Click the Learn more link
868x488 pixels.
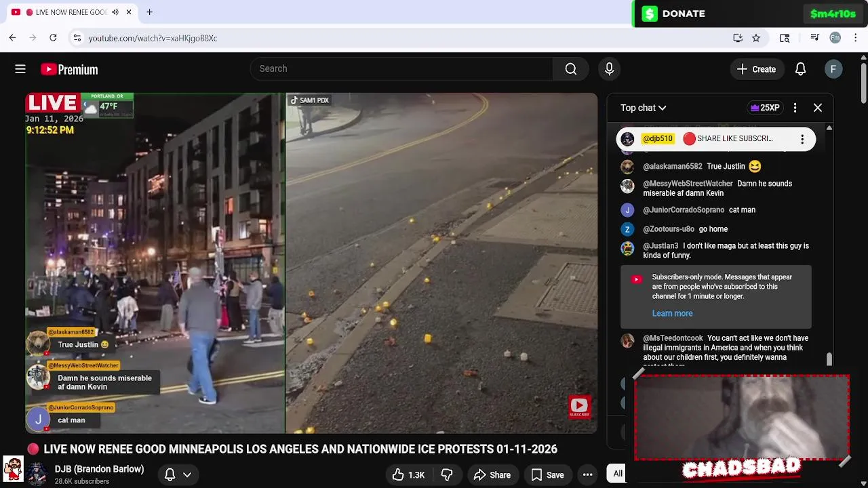(x=672, y=314)
